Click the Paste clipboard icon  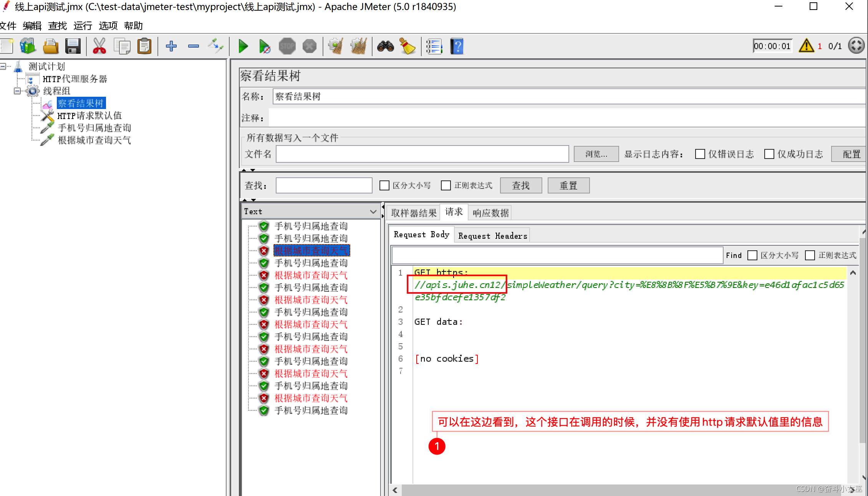144,46
